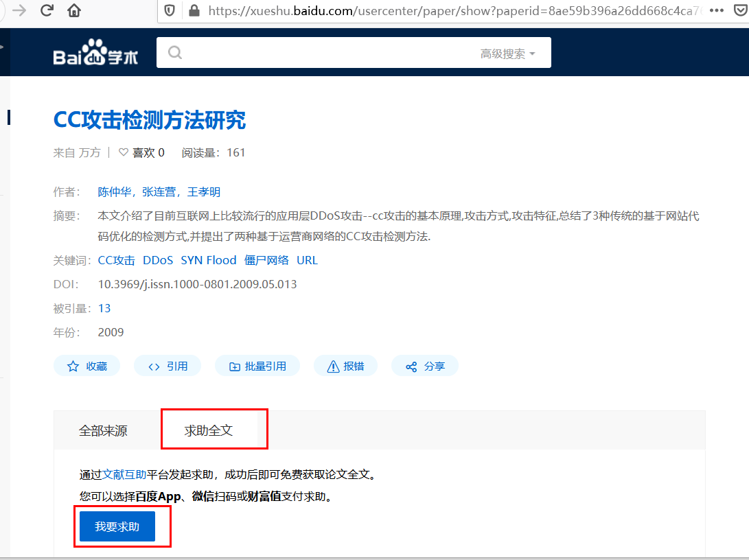Go to browser home page icon
749x560 pixels.
(74, 10)
